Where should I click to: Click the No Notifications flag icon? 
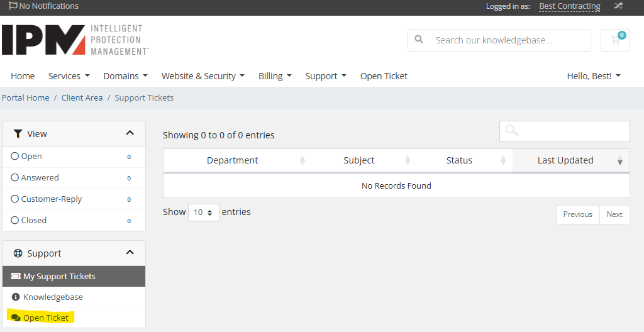(13, 6)
